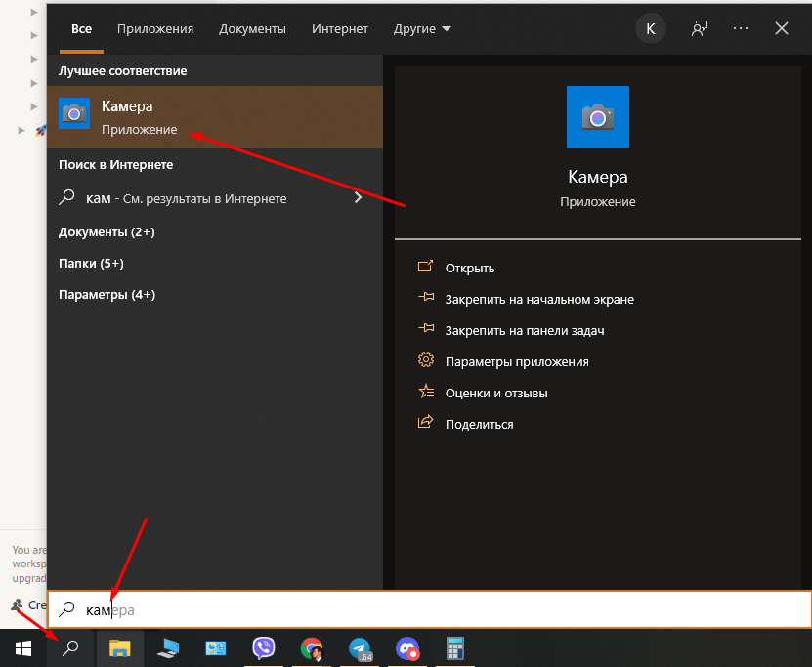Expand the Папки (5+) group
The image size is (812, 667).
pos(91,264)
